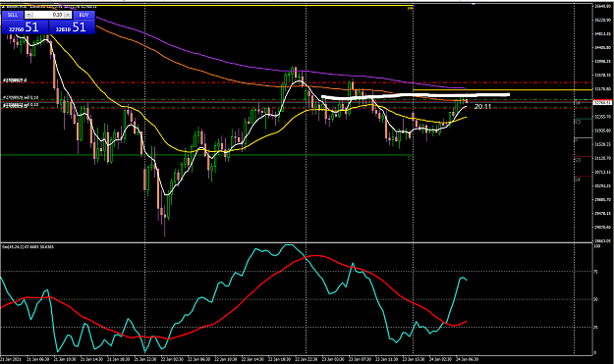
Task: Click the 50 level on the oscillator scale
Action: [x=596, y=299]
